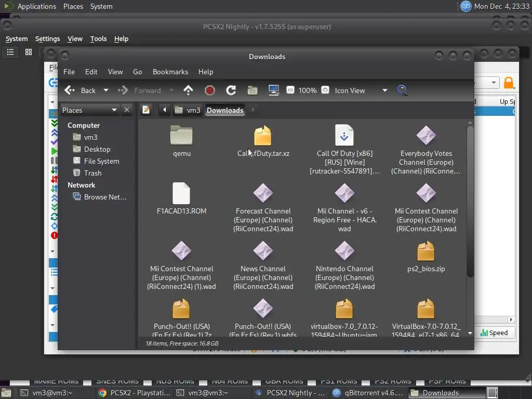Switch PCSX2 to game grid view
This screenshot has height=399, width=532.
[29, 52]
